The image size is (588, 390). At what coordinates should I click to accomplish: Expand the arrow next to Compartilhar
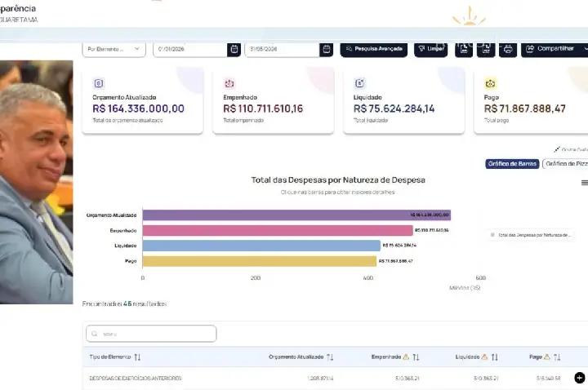click(x=585, y=49)
